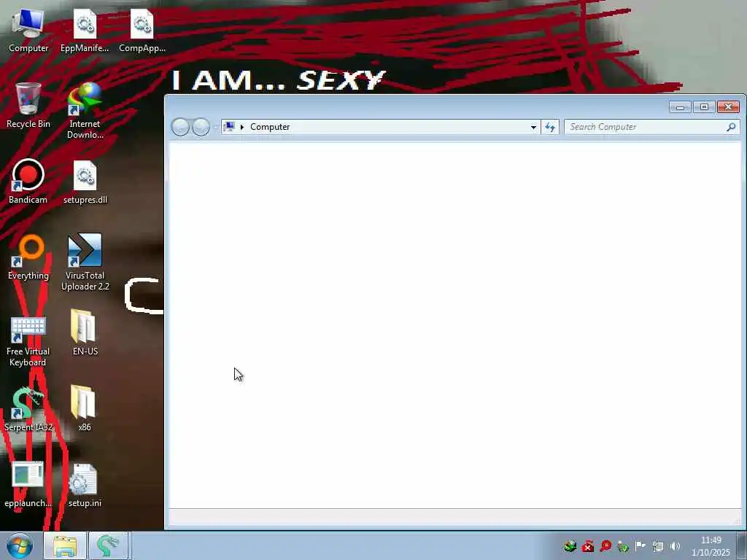Open Internet Download Manager tray icon
This screenshot has width=747, height=560.
tap(570, 546)
